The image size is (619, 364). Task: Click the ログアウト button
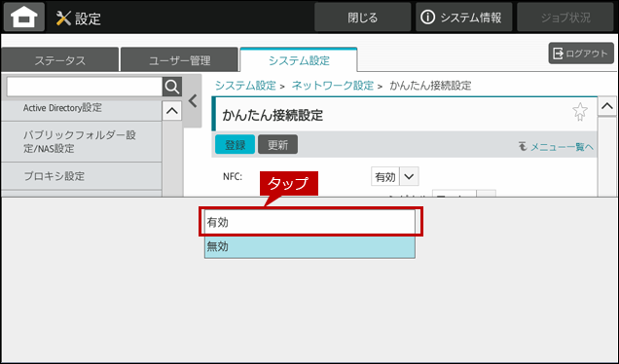click(x=581, y=54)
